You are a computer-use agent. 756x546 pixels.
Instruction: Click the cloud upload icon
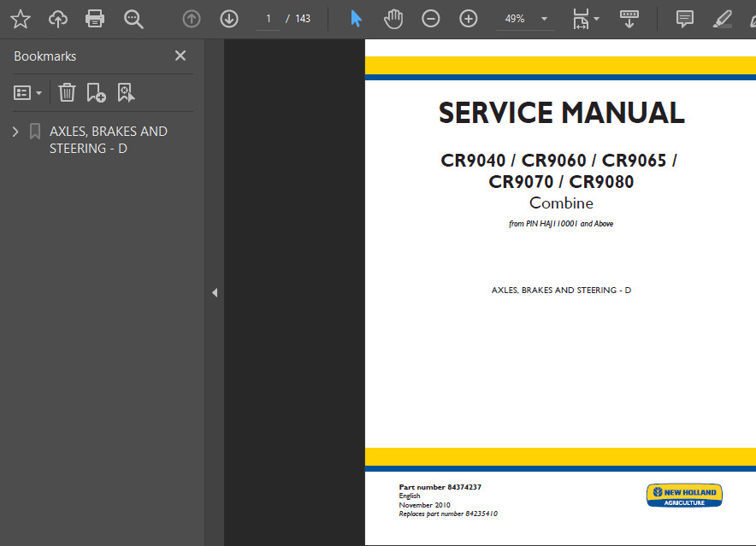(x=58, y=20)
